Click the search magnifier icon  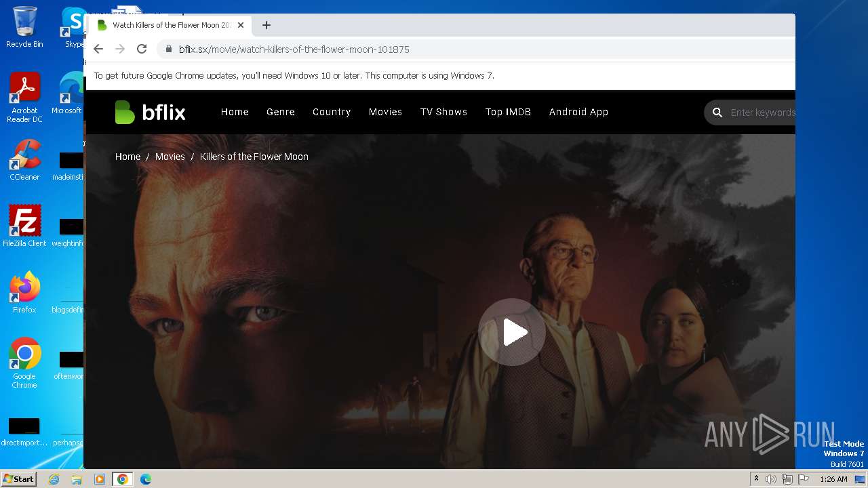click(x=717, y=113)
